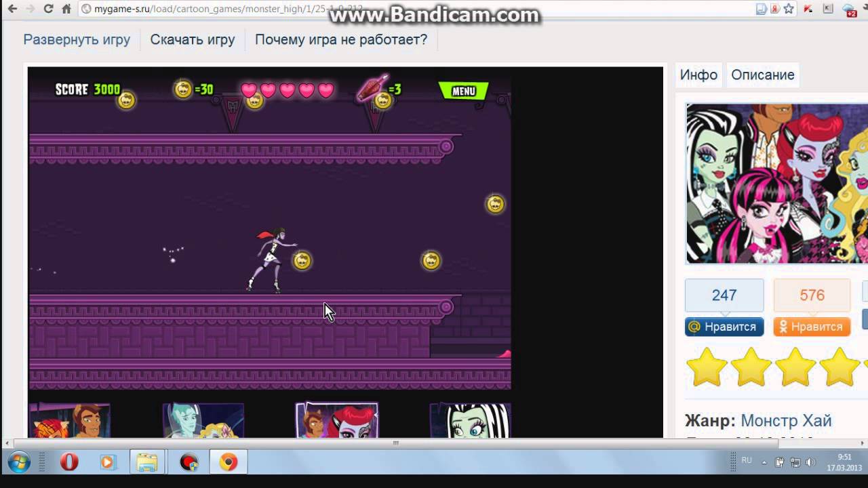Click the gold coin high near the right wall
The image size is (868, 488).
pyautogui.click(x=496, y=204)
